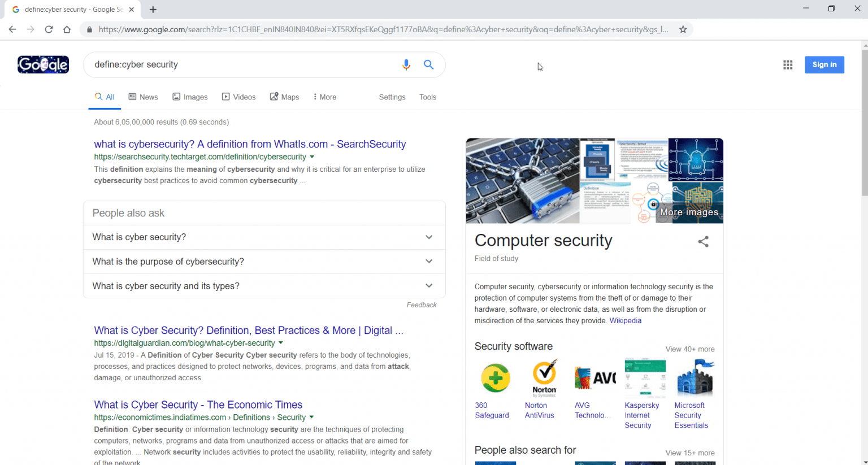Screen dimensions: 868x465
Task: Open the More search options menu
Action: click(x=324, y=97)
